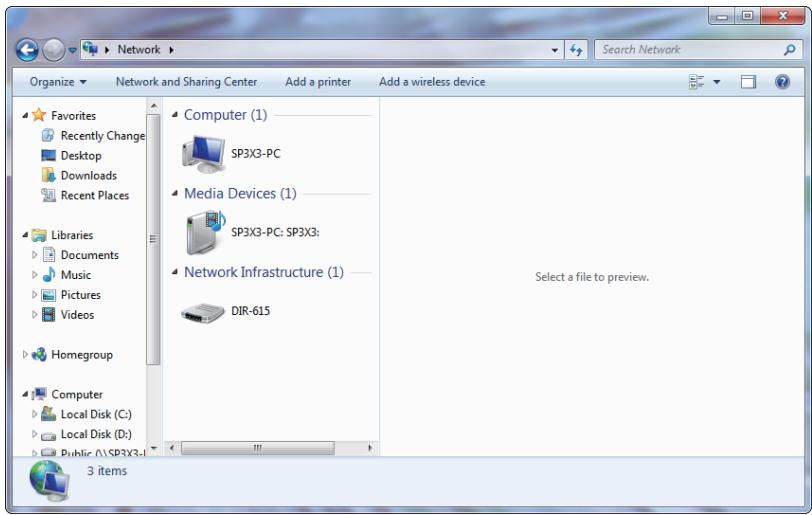Image resolution: width=812 pixels, height=515 pixels.
Task: Click the Pictures library icon
Action: click(x=48, y=295)
